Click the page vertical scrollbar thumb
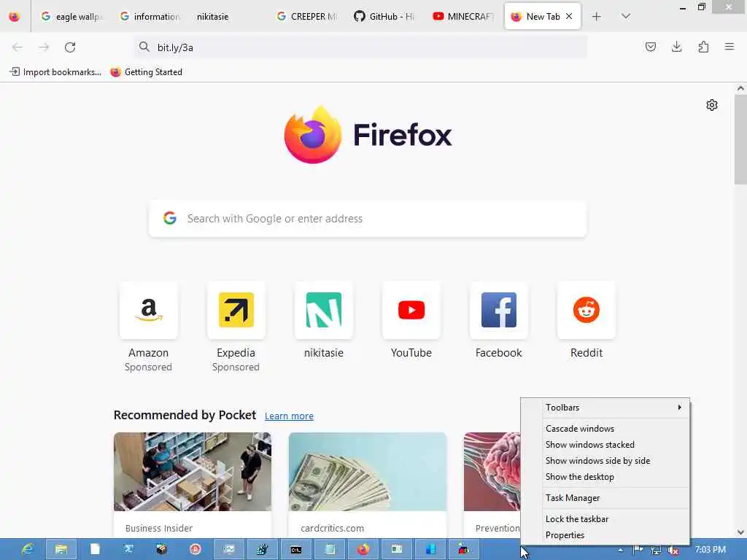The height and width of the screenshot is (560, 747). point(740,139)
